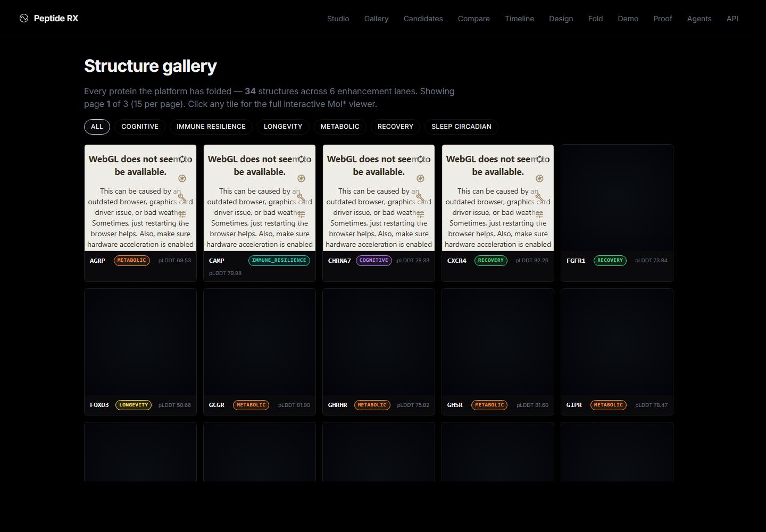Click METABOLIC tag on GHRHR card
This screenshot has height=532, width=766.
[x=372, y=405]
